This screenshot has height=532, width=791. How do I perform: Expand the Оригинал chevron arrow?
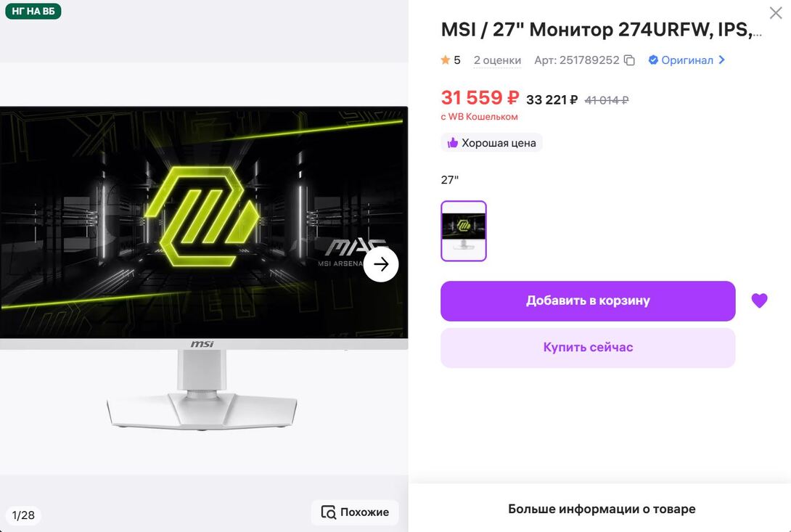pos(722,60)
